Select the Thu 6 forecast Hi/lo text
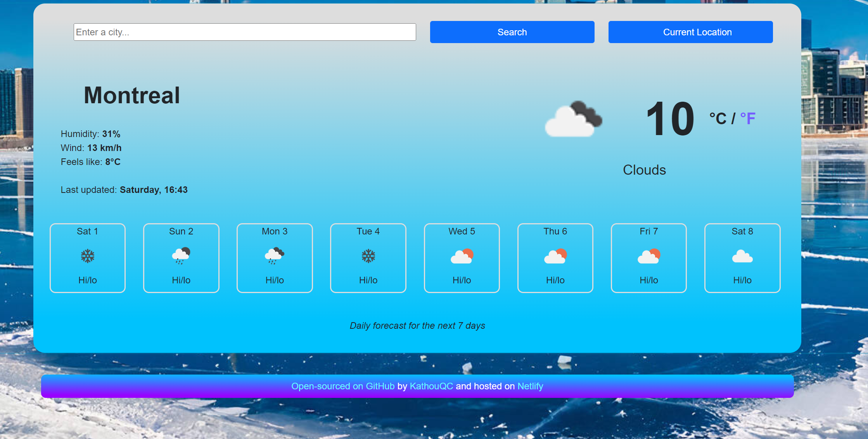 click(x=555, y=280)
